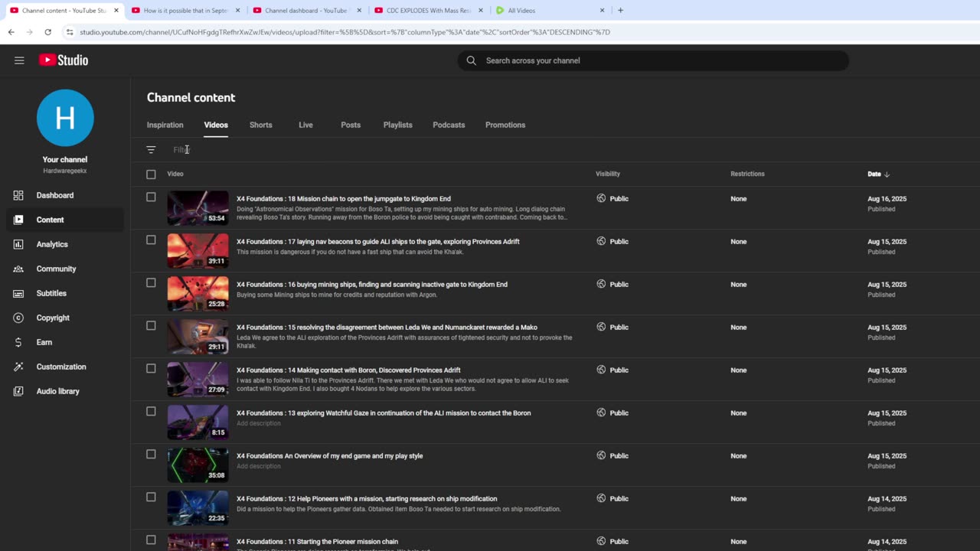Go back in browser history
Screen dimensions: 980x551
[x=11, y=32]
